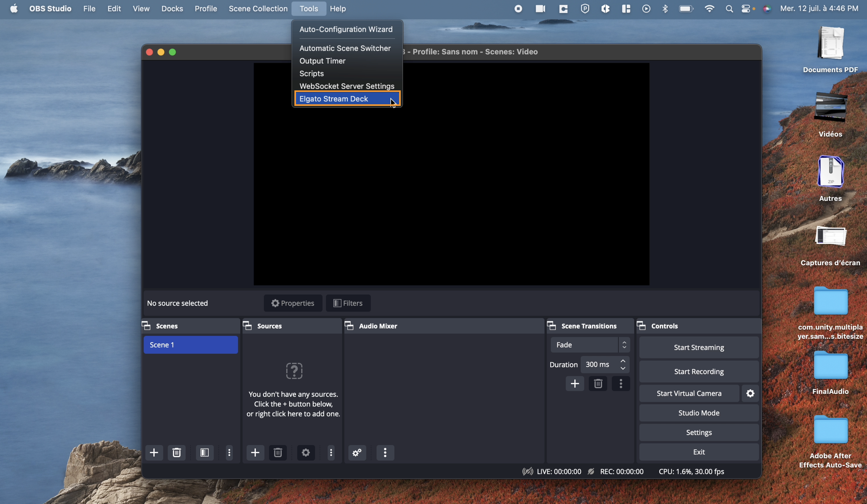The width and height of the screenshot is (867, 504).
Task: Toggle Start Recording
Action: click(x=698, y=372)
